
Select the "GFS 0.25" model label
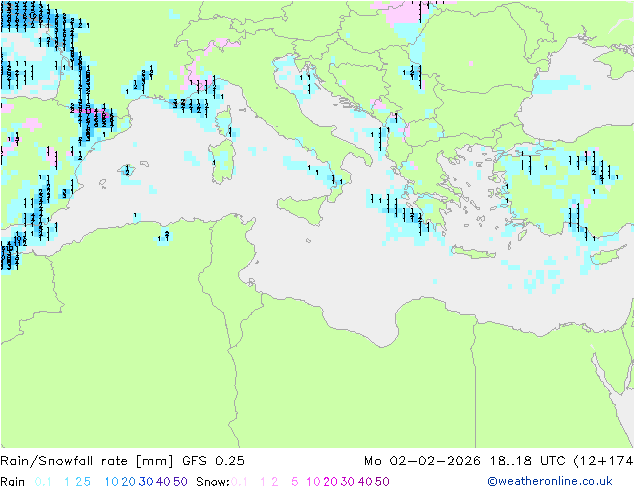coord(213,461)
